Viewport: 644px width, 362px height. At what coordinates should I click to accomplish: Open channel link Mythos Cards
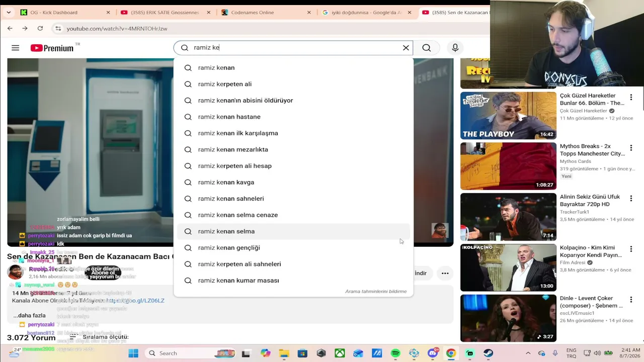pos(575,161)
